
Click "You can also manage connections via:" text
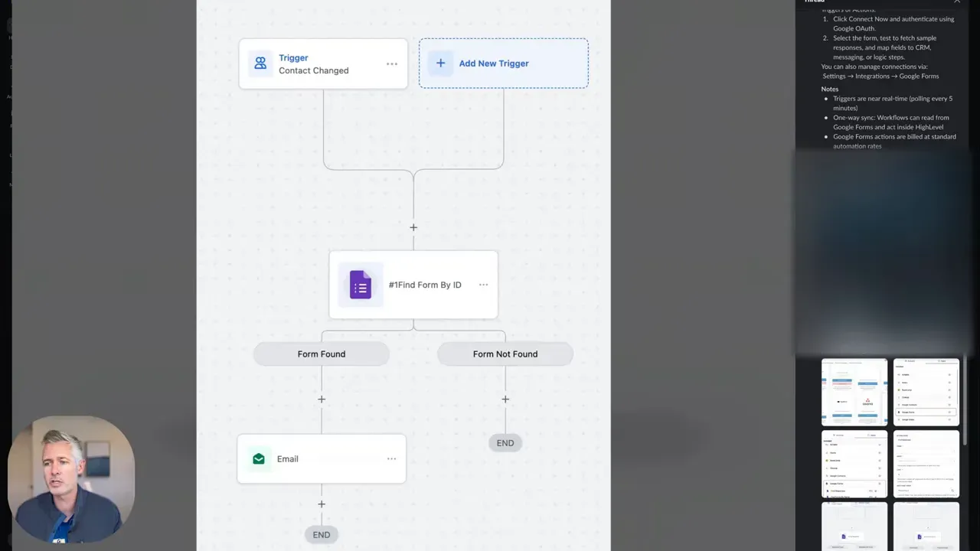874,67
